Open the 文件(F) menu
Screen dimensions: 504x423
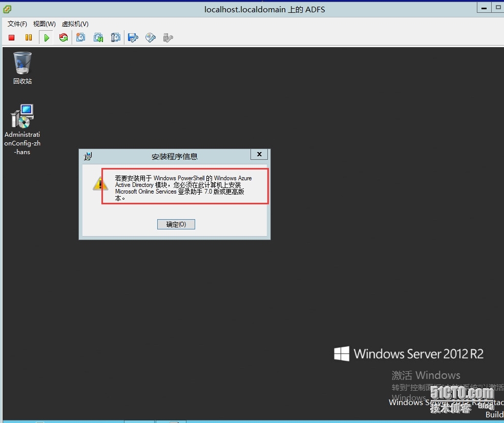[x=17, y=24]
